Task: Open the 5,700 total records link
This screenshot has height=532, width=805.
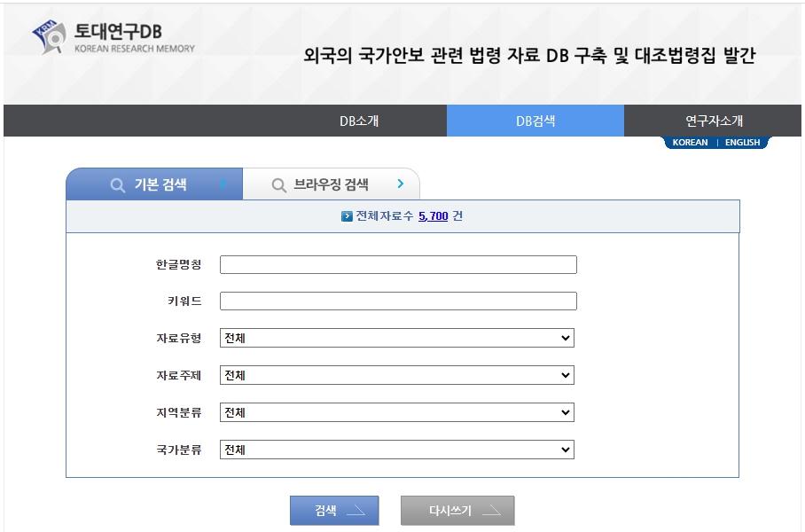Action: click(433, 215)
